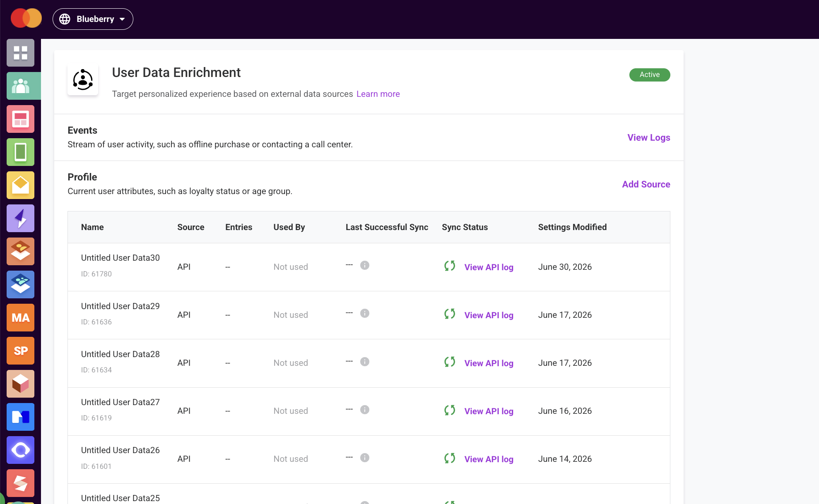Click info icon for Untitled User Data30 sync
The image size is (819, 504).
coord(365,265)
